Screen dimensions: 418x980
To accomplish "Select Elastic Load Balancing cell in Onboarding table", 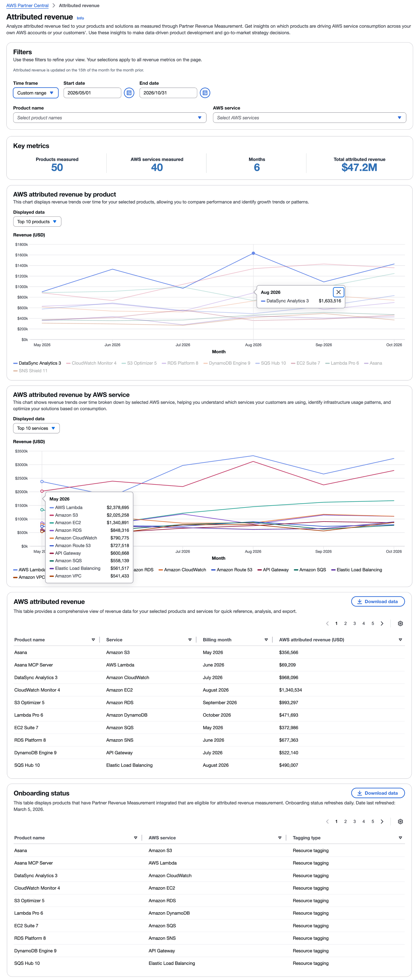I will point(172,963).
